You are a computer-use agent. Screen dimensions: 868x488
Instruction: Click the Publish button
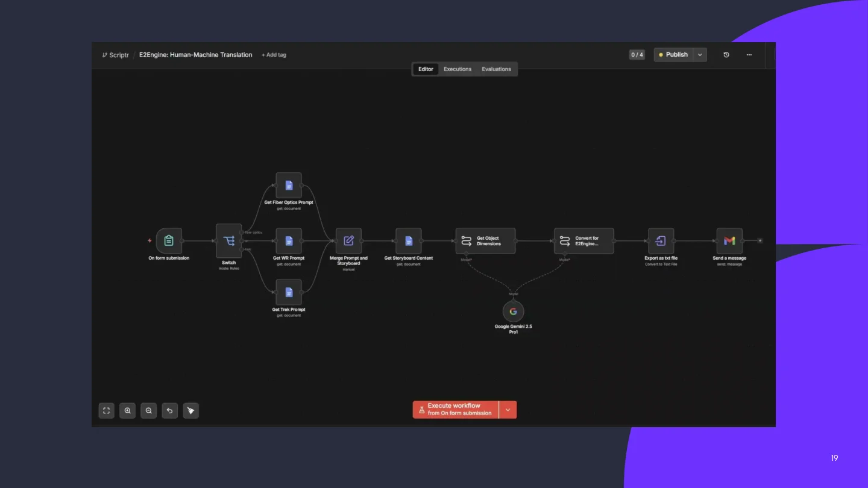point(673,55)
